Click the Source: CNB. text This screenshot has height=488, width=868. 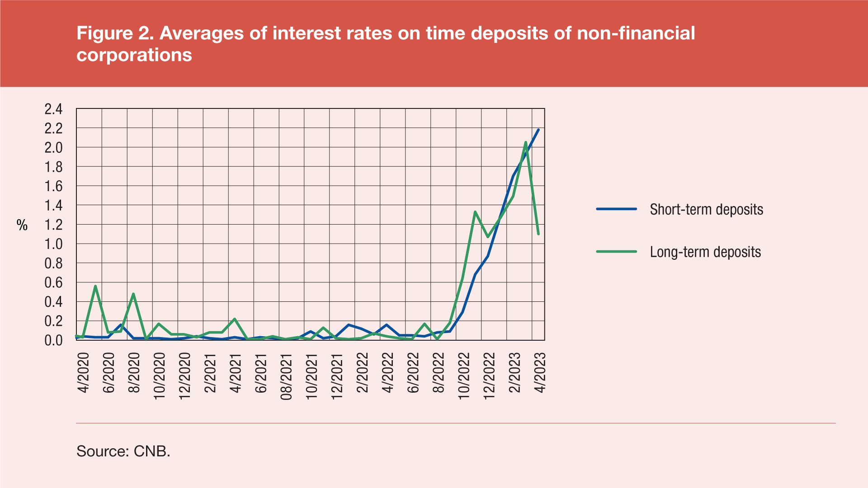click(123, 451)
